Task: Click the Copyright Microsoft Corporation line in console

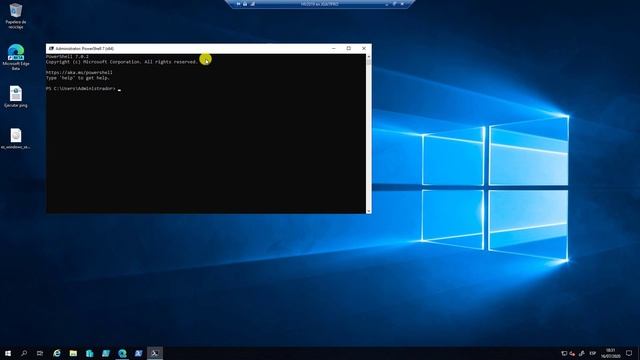Action: (x=122, y=62)
